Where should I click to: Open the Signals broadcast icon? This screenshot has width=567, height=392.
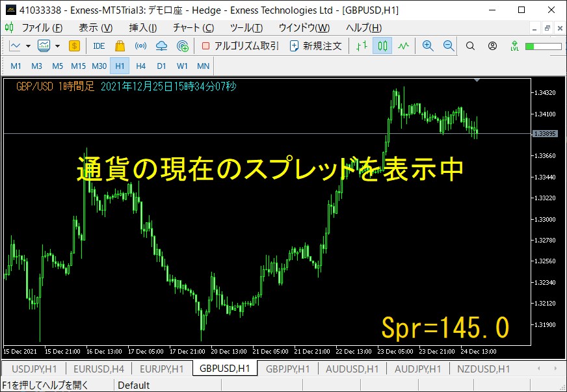[140, 46]
